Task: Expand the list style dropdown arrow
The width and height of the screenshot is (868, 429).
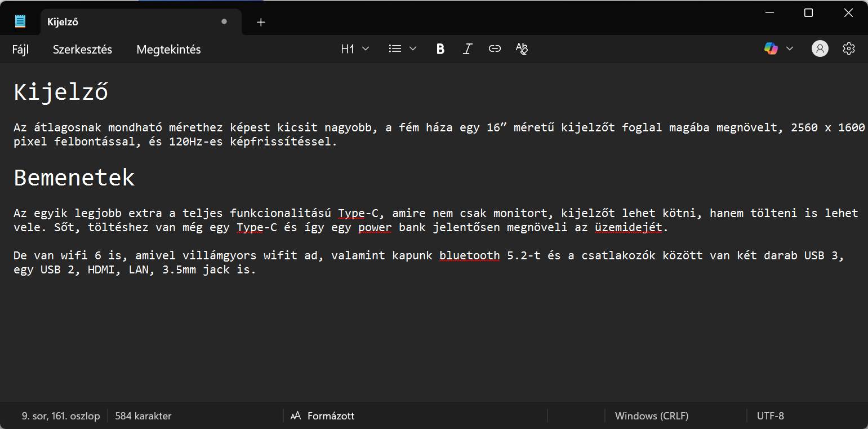Action: (x=413, y=49)
